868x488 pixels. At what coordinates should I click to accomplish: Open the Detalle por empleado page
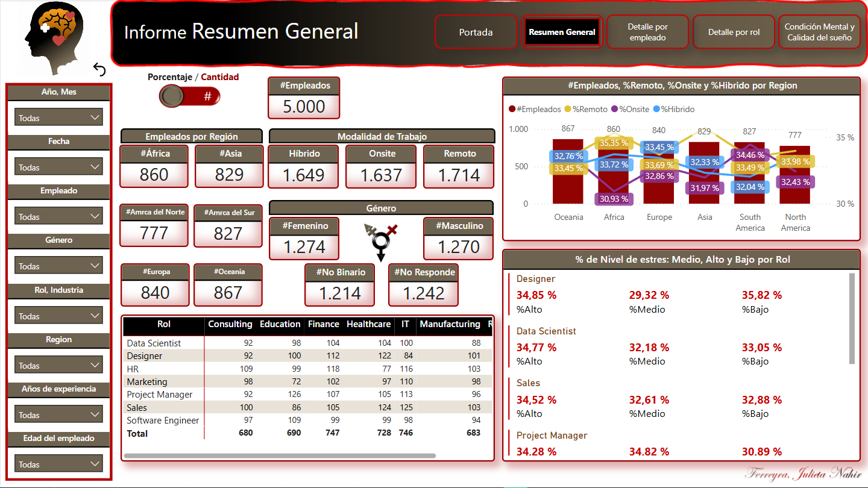647,32
